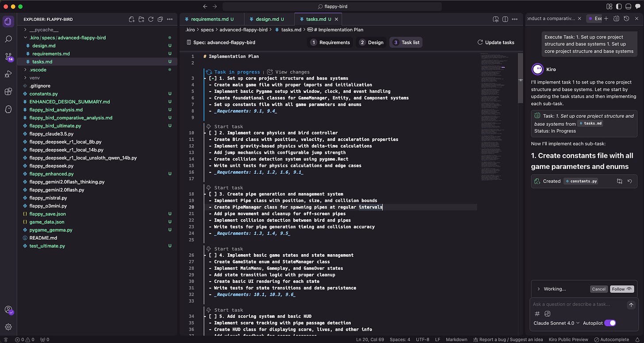Click Start task above task 3 pipe generation
Image resolution: width=644 pixels, height=343 pixels.
[x=224, y=188]
